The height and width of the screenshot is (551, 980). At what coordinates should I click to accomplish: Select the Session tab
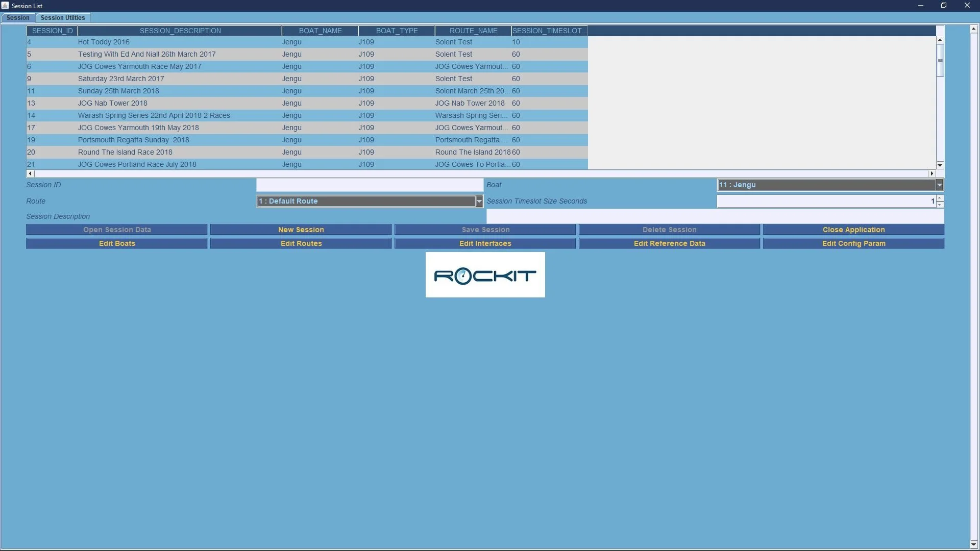(18, 18)
